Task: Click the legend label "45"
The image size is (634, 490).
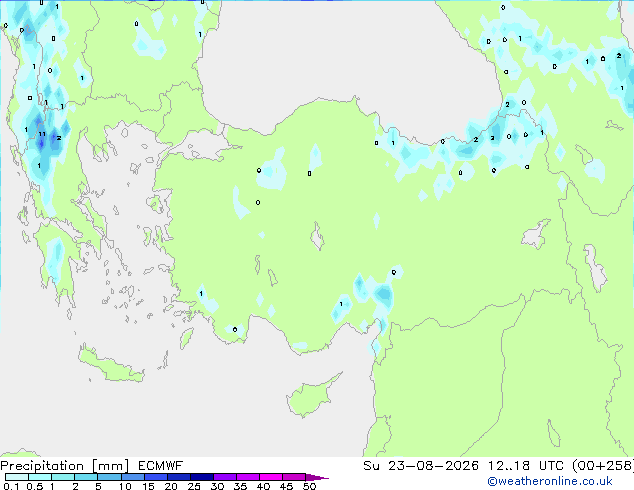Action: click(286, 486)
